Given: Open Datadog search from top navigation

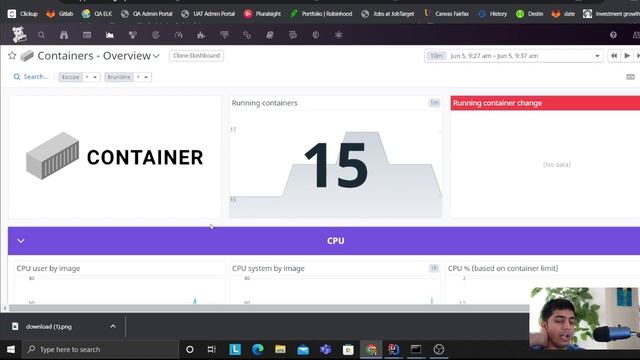Looking at the screenshot, I should [41, 35].
